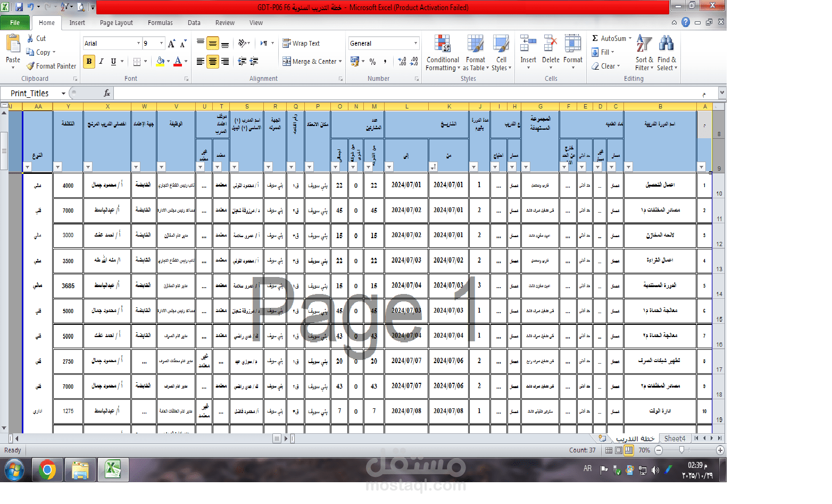The image size is (832, 504).
Task: Click Decrease Indent icon
Action: [242, 61]
